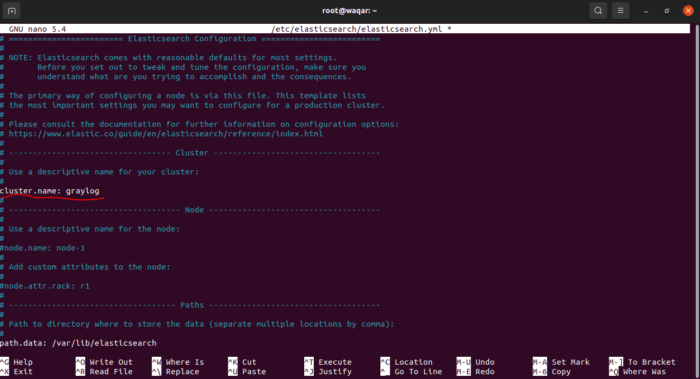
Task: Click the root@waqar terminal title
Action: tap(350, 11)
